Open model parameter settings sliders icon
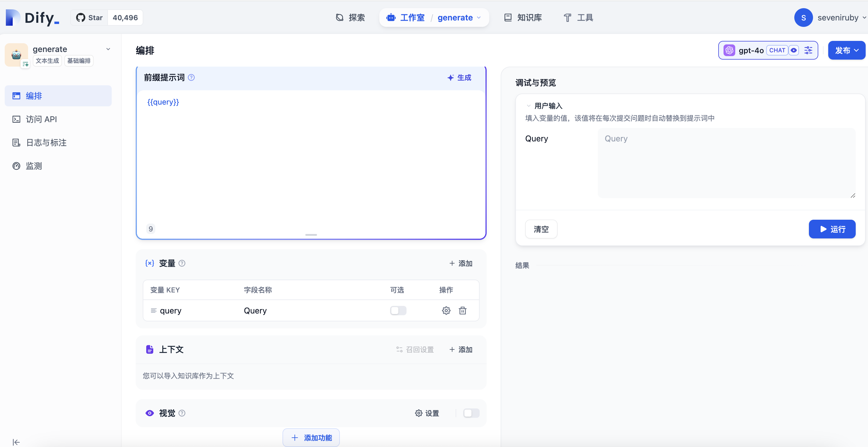This screenshot has height=447, width=868. point(808,50)
